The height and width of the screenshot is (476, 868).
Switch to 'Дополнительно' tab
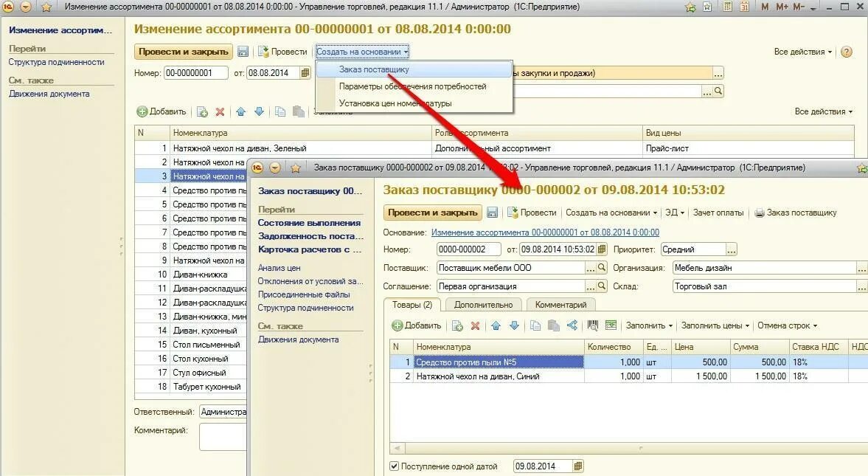pyautogui.click(x=483, y=305)
